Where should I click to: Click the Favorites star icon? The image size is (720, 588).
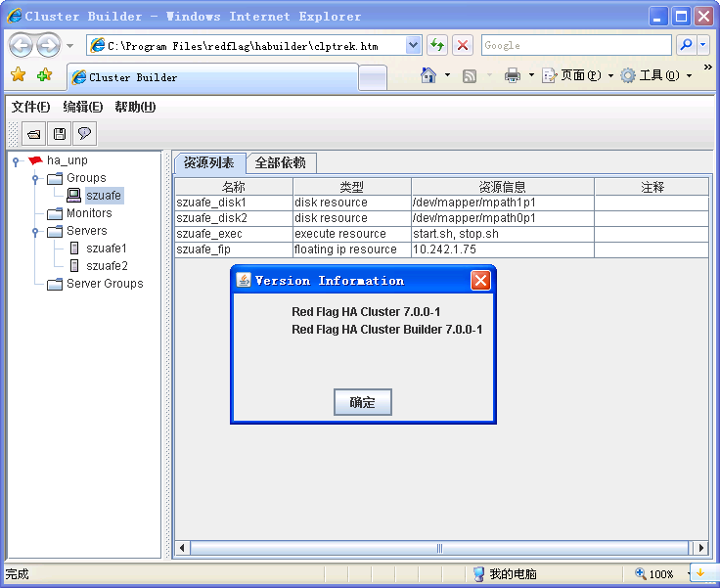coord(18,75)
